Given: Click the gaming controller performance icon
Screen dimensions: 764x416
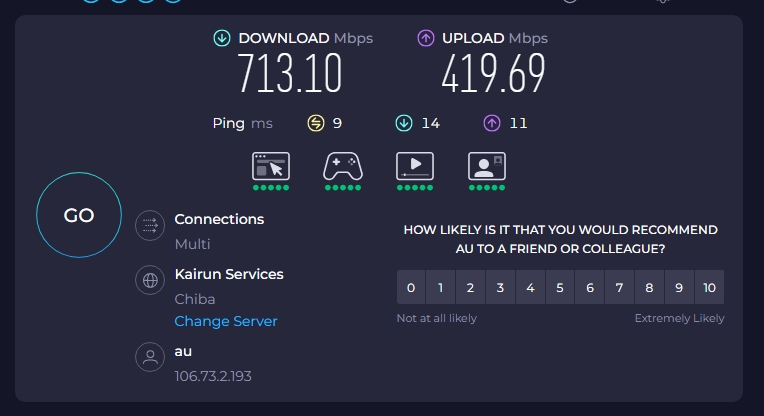Looking at the screenshot, I should (342, 165).
